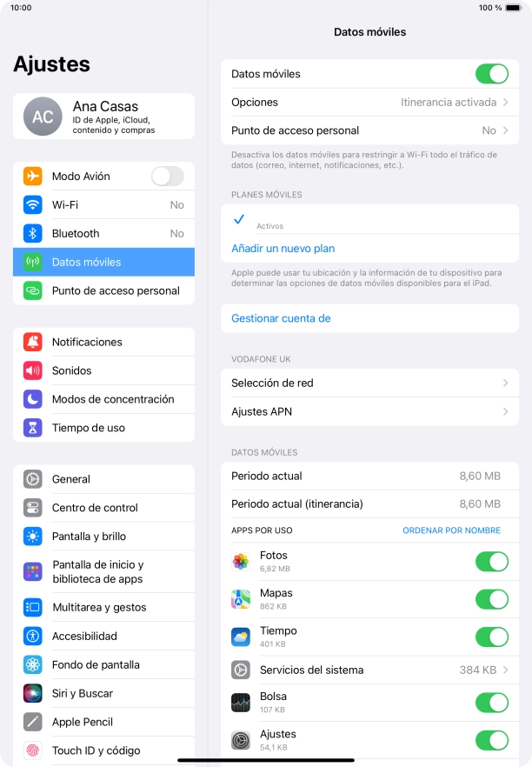This screenshot has height=767, width=532.
Task: Select General in the settings sidebar
Action: click(x=103, y=479)
